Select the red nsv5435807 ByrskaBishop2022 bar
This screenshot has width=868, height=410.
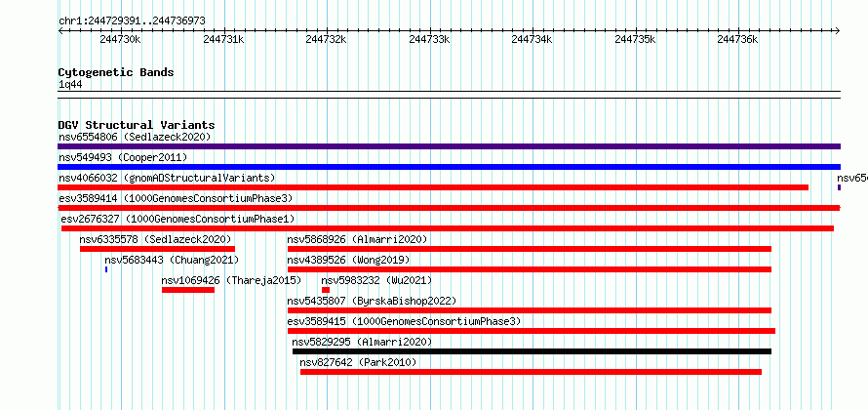click(530, 310)
